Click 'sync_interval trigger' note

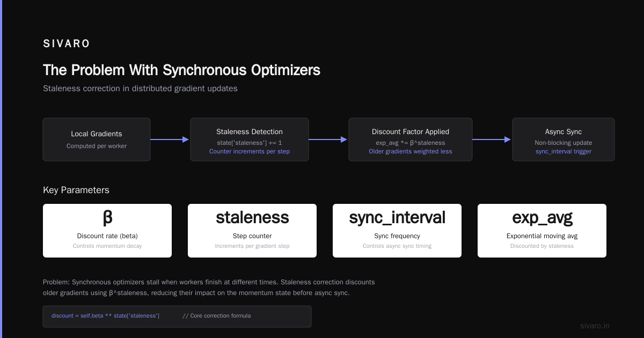(563, 151)
